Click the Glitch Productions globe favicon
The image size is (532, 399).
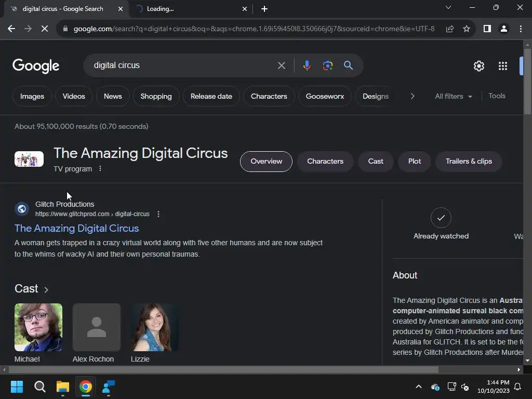coord(22,209)
